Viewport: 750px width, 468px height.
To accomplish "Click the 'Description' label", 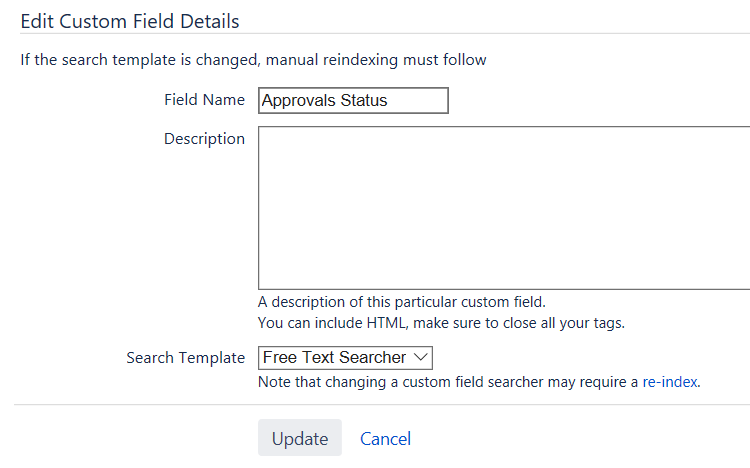I will tap(204, 139).
